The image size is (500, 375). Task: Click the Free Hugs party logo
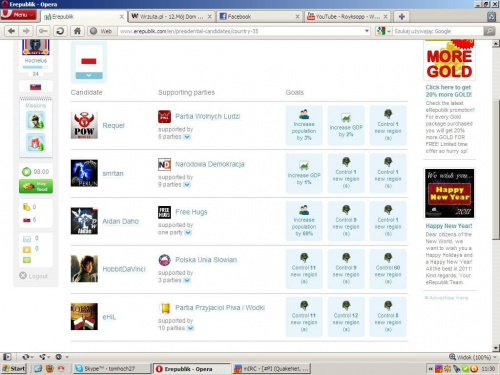click(x=164, y=212)
